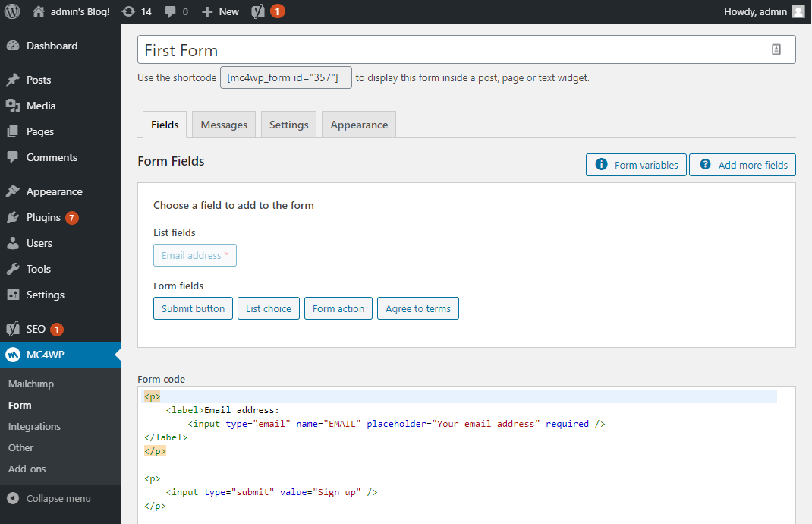Click the Collapse menu label

point(58,499)
